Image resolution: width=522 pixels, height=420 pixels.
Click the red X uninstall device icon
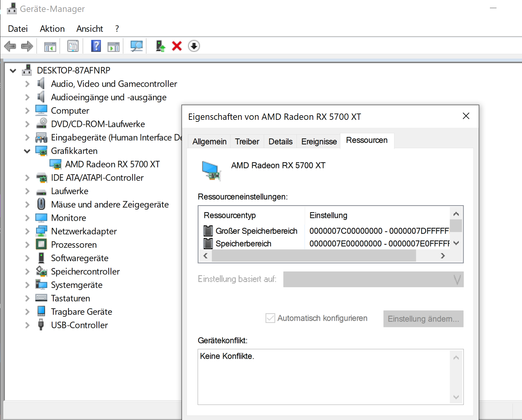coord(177,46)
